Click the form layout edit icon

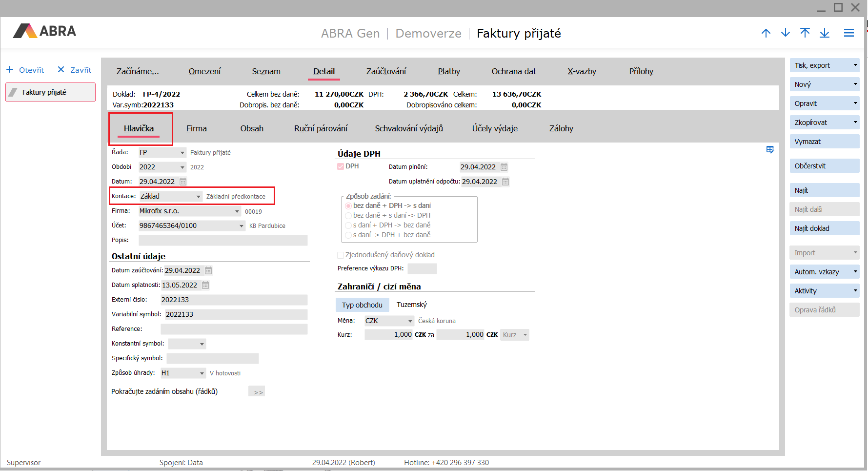click(x=770, y=150)
